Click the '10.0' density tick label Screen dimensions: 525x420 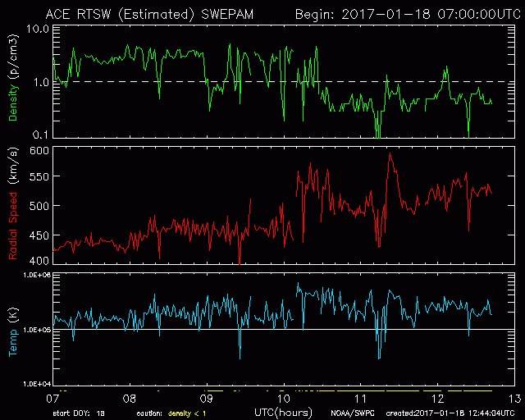(x=38, y=29)
